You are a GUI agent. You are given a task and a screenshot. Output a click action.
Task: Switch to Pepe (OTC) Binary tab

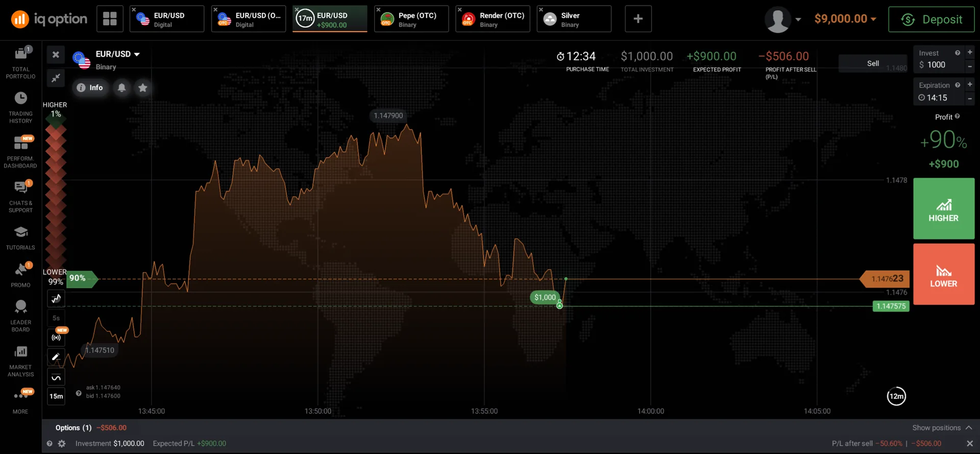[x=411, y=19]
